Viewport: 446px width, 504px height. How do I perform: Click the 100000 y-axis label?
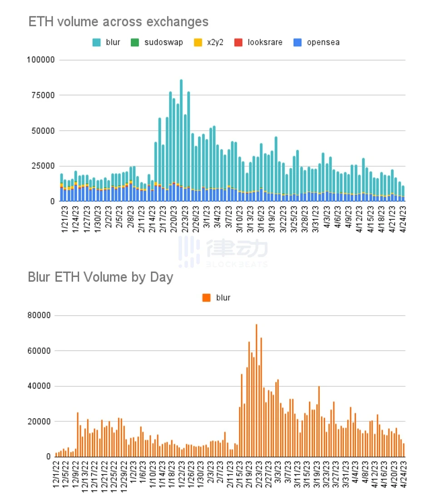[41, 60]
